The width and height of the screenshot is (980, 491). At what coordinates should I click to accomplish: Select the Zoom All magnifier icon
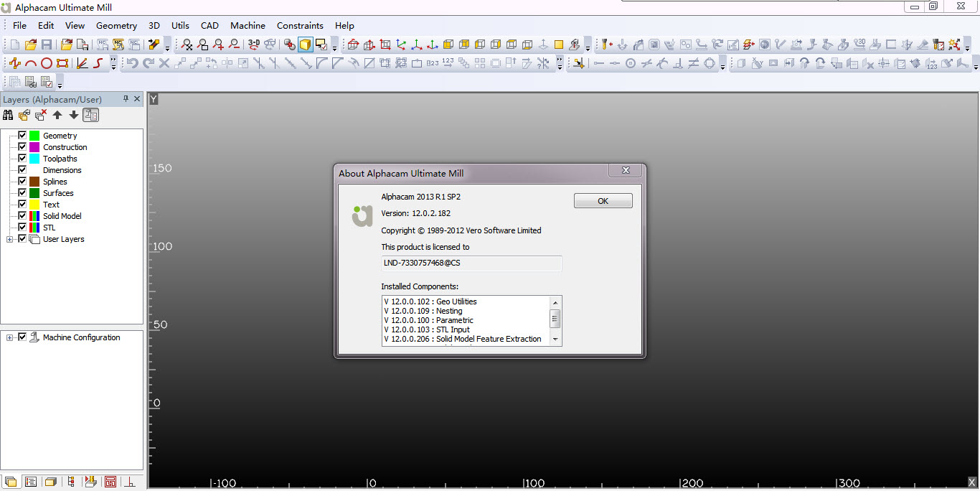point(187,45)
